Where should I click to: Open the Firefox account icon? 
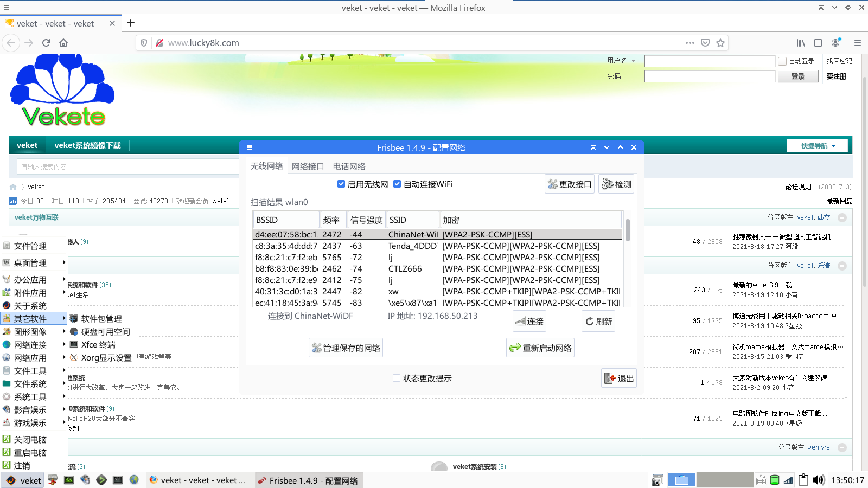pos(836,42)
